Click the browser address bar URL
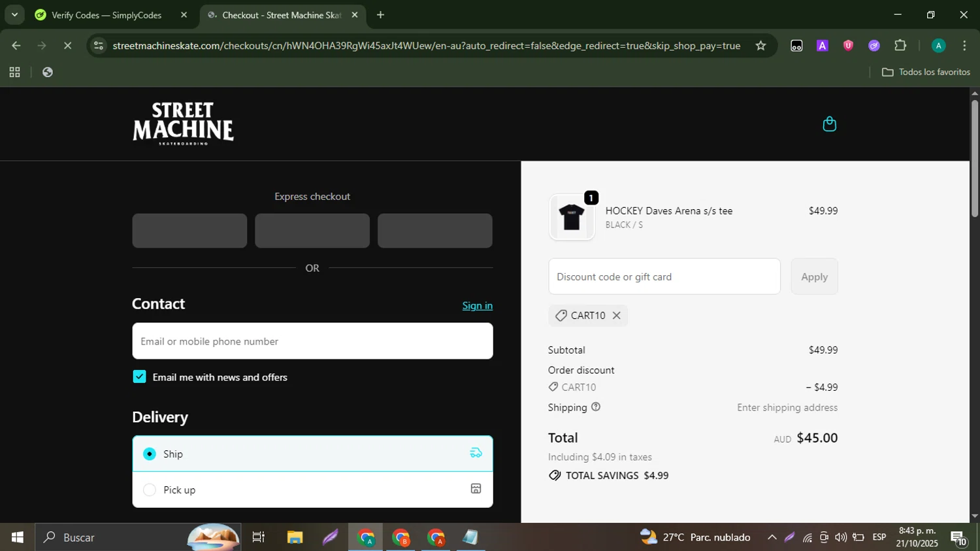The image size is (980, 551). point(426,46)
